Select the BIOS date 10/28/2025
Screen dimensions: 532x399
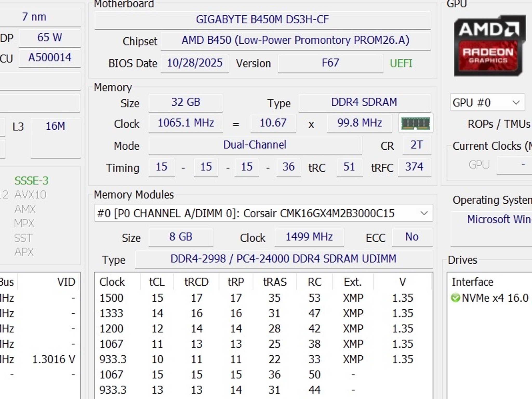pos(195,63)
